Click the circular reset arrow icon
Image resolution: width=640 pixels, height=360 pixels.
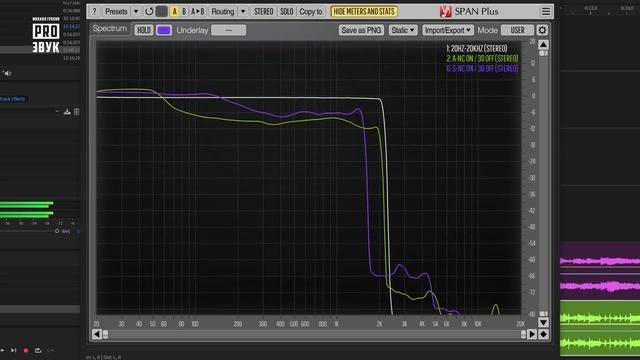tap(149, 11)
